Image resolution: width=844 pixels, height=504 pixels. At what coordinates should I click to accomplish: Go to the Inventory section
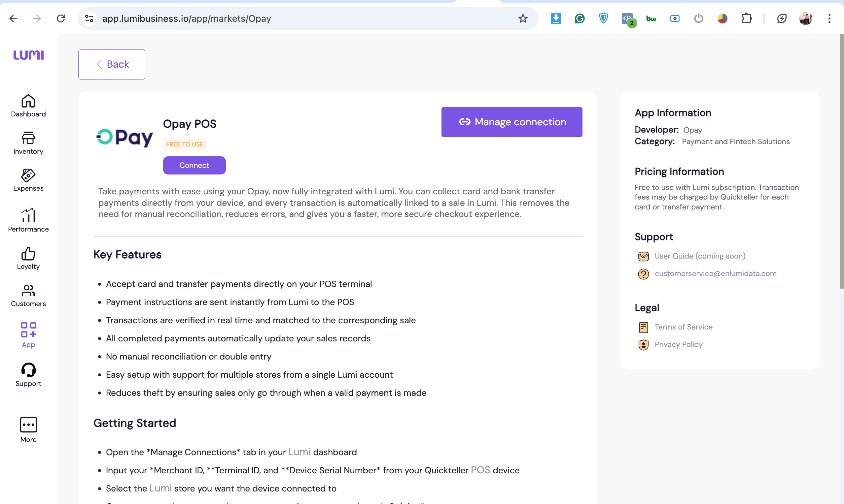pyautogui.click(x=28, y=138)
